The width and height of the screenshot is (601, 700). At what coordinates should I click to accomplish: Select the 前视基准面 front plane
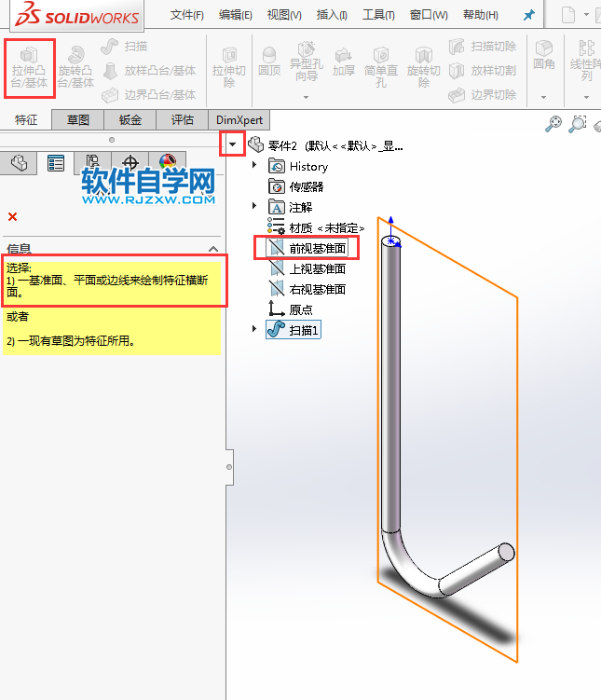(x=307, y=248)
